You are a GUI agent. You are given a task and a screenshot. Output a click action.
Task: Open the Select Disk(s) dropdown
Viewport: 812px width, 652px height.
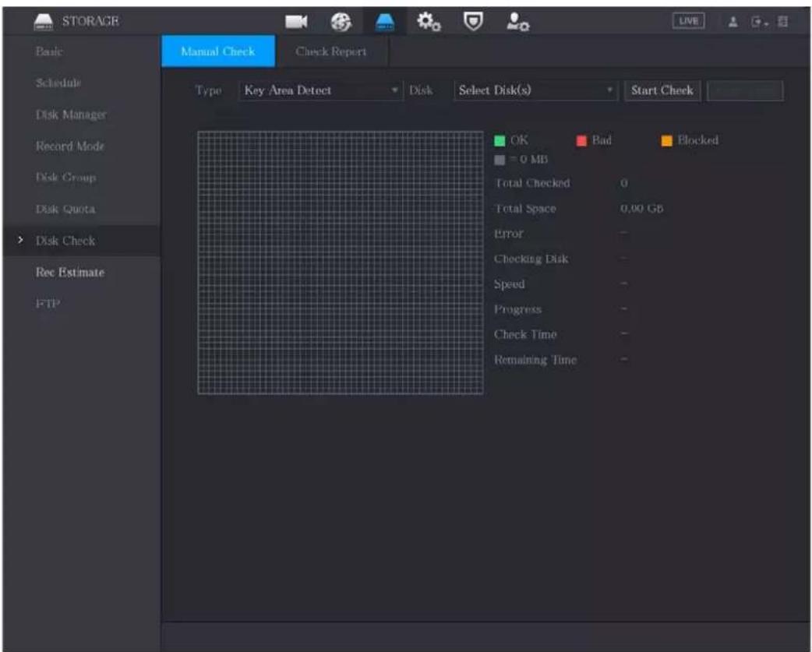(x=535, y=90)
